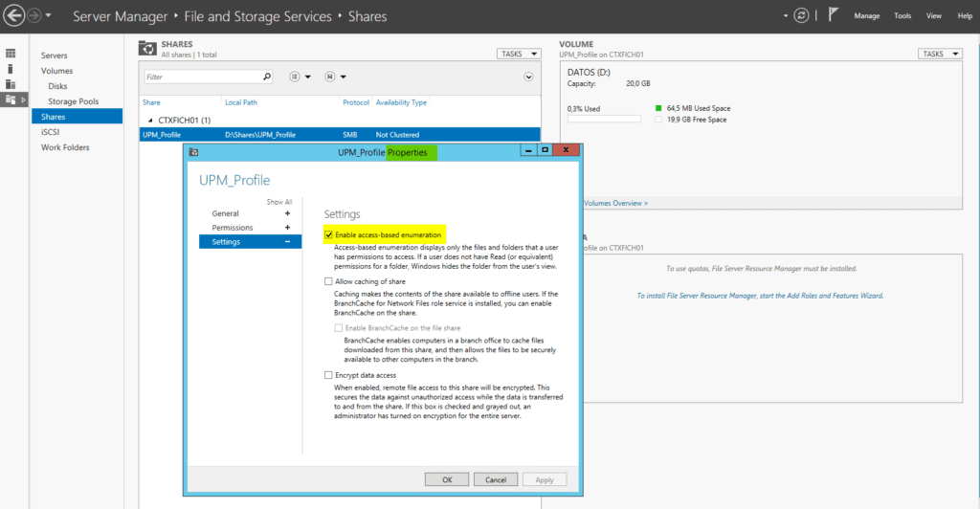Viewport: 980px width, 509px height.
Task: Minimize the UPM_Profile Properties dialog
Action: click(528, 150)
